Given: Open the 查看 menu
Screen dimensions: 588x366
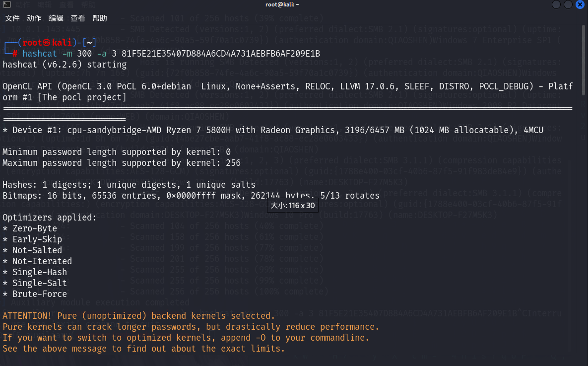Looking at the screenshot, I should (78, 18).
